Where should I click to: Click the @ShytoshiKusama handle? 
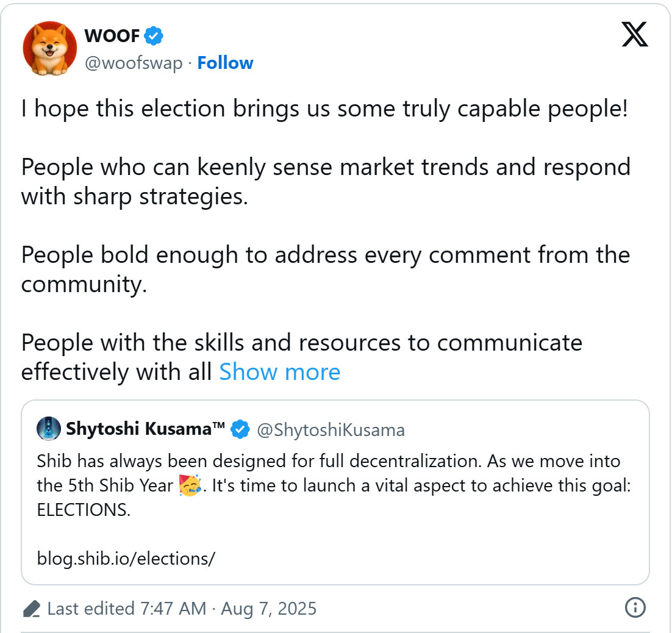pos(331,430)
